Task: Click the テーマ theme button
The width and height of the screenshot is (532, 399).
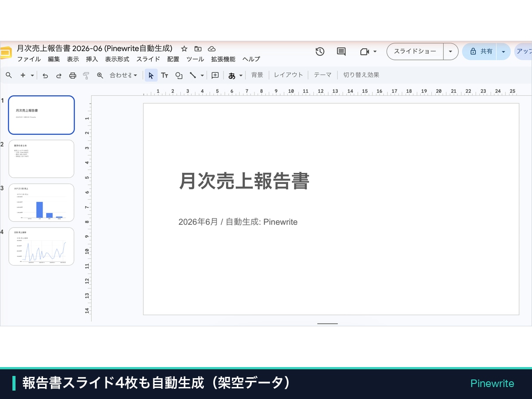Action: [323, 75]
